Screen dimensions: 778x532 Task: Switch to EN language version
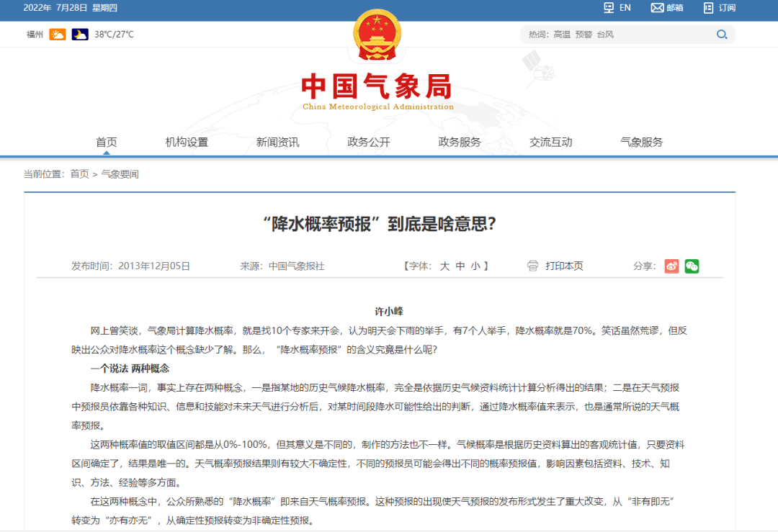(x=617, y=8)
